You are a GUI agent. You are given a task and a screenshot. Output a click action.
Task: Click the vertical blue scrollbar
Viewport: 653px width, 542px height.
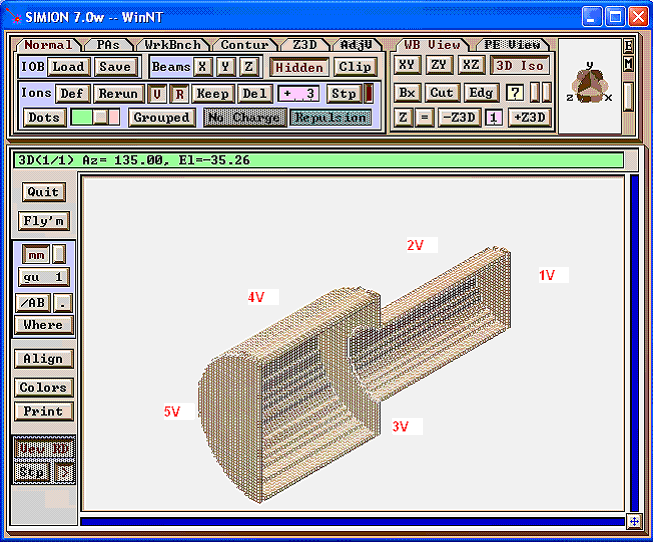pyautogui.click(x=634, y=342)
